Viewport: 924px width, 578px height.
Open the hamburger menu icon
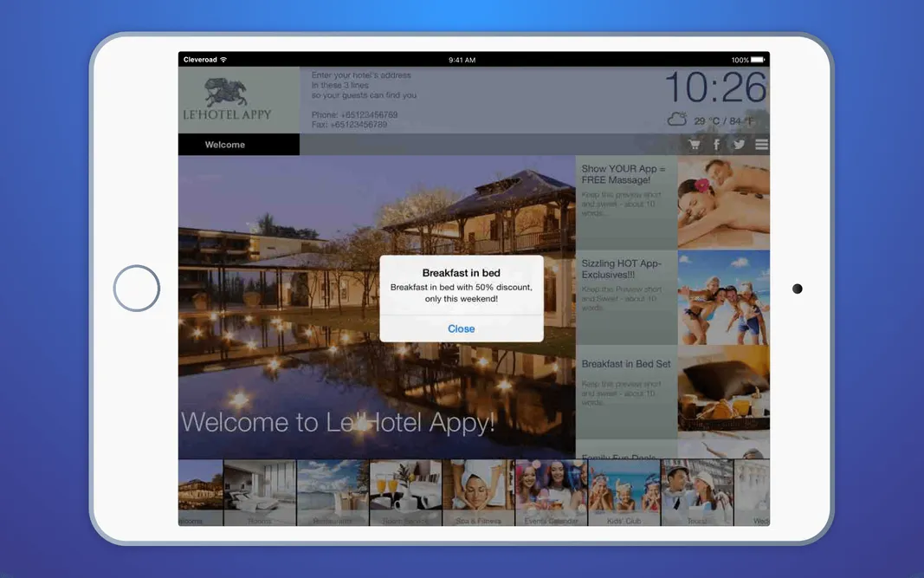coord(760,144)
